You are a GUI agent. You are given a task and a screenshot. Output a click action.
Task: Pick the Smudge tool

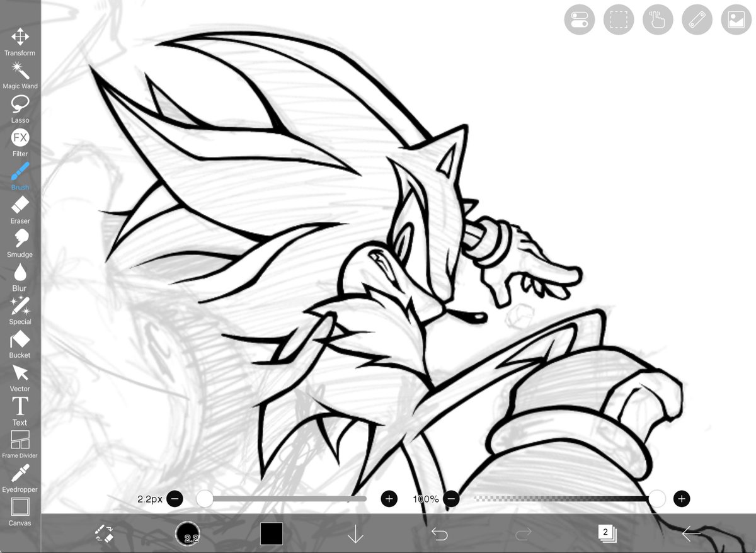point(20,243)
